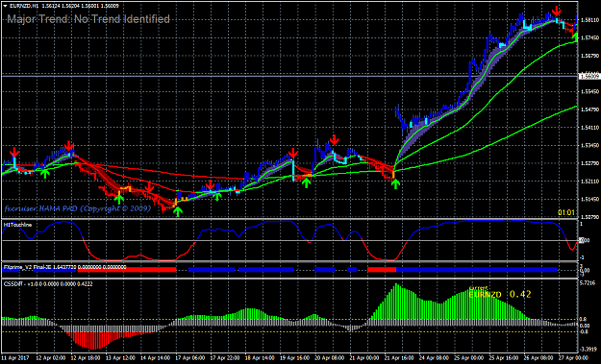Click the 1.52790 price axis label
601x364 pixels.
coord(589,164)
